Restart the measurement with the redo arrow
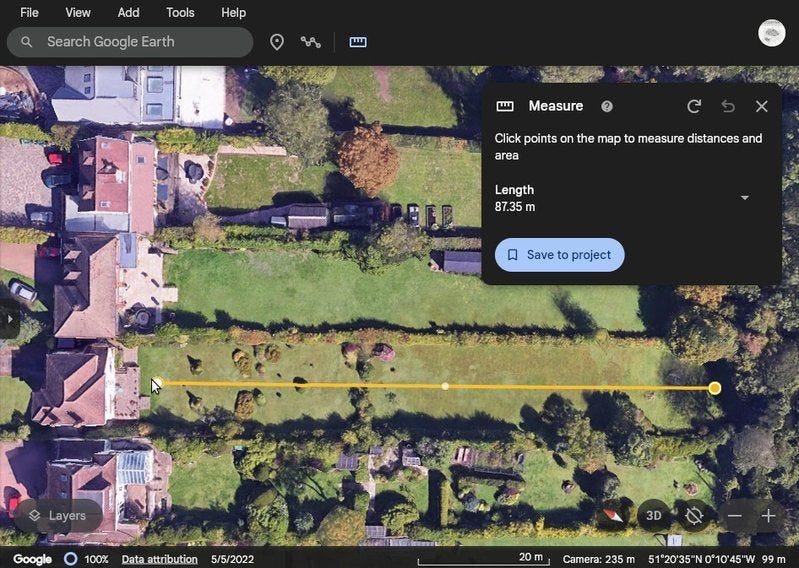This screenshot has width=799, height=568. point(694,106)
